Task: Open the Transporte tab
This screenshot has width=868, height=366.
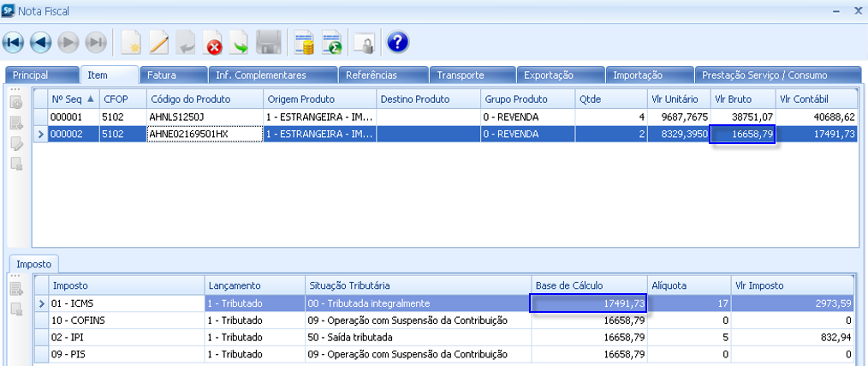Action: click(x=461, y=75)
